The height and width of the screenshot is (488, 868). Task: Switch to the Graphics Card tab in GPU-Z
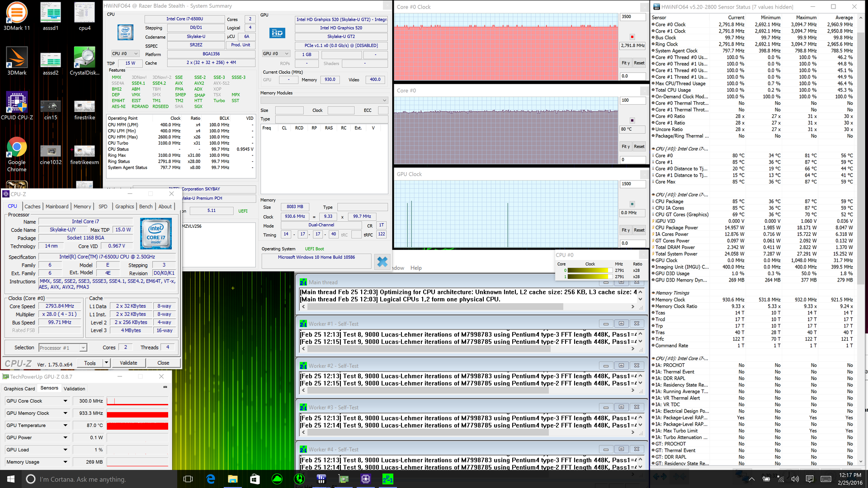pyautogui.click(x=19, y=389)
